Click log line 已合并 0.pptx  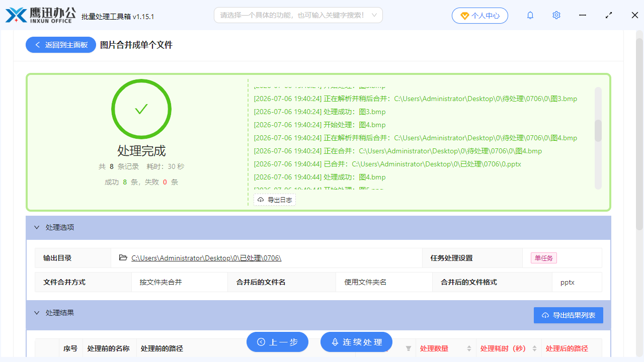point(387,164)
